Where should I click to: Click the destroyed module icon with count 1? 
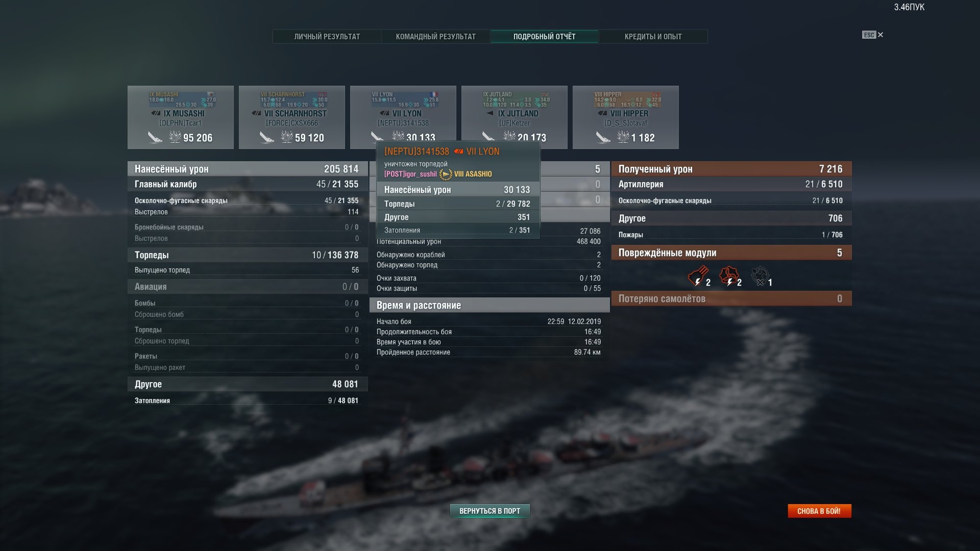pyautogui.click(x=759, y=277)
